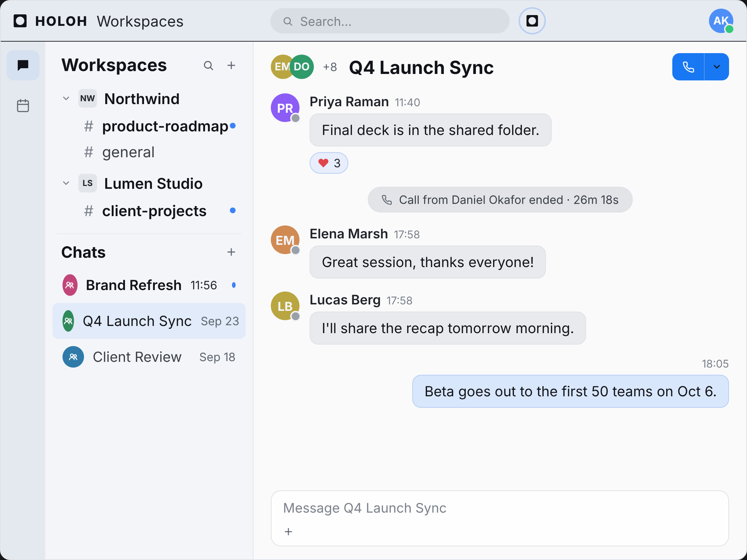Click the Q4 Launch Sync conversation title

[x=421, y=67]
